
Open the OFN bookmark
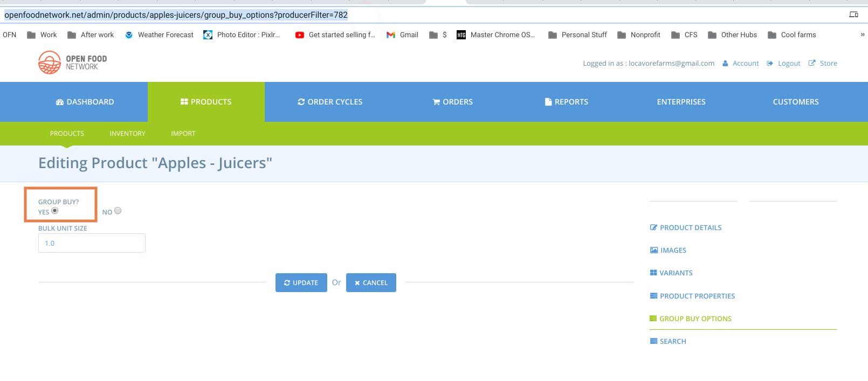pos(10,34)
